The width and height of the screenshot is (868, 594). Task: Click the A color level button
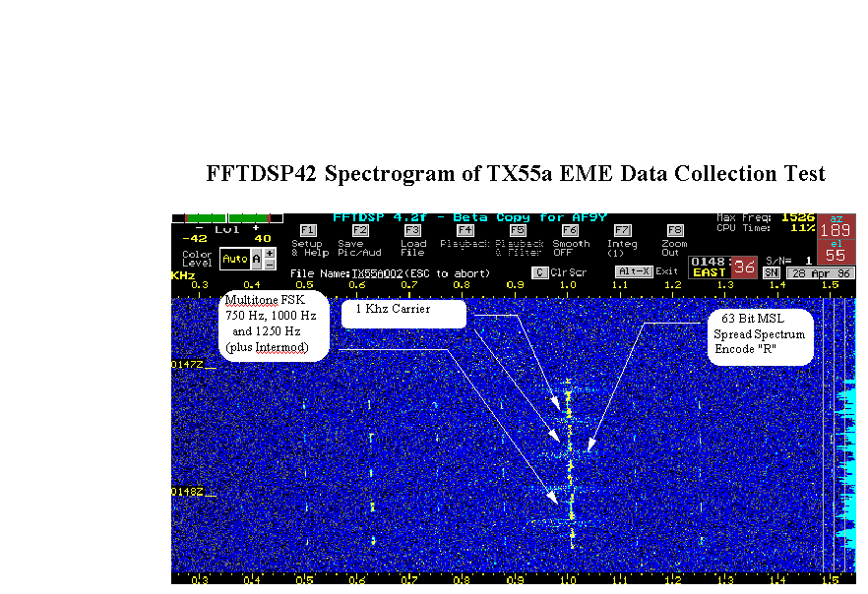256,259
